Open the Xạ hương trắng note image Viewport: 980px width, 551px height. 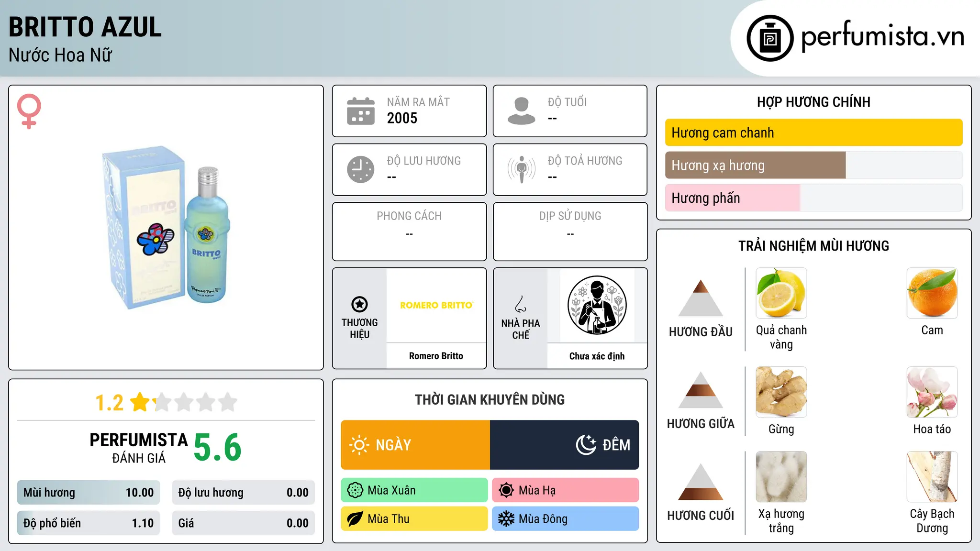[x=781, y=477]
